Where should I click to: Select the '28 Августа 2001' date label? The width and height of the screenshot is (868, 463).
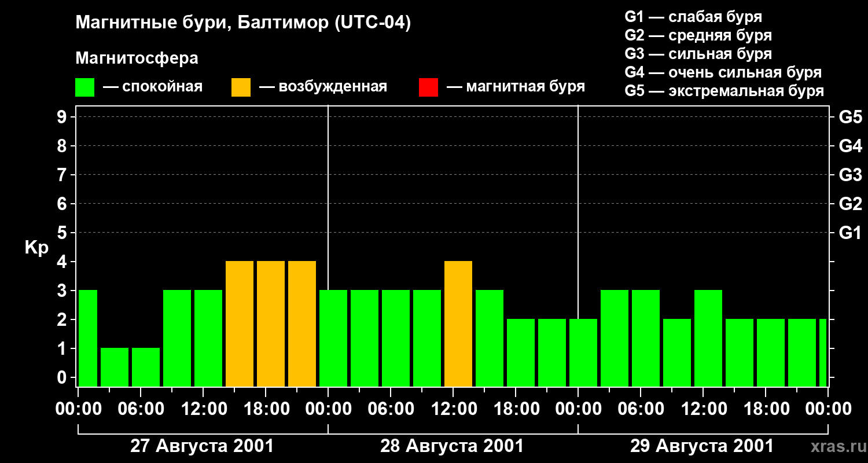(x=452, y=446)
